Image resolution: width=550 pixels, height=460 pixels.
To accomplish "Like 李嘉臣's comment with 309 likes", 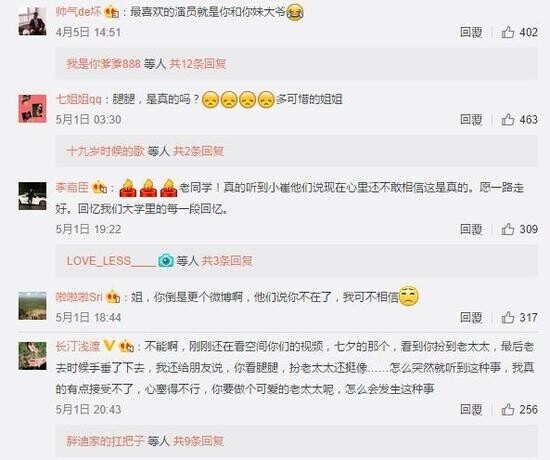I will click(508, 229).
